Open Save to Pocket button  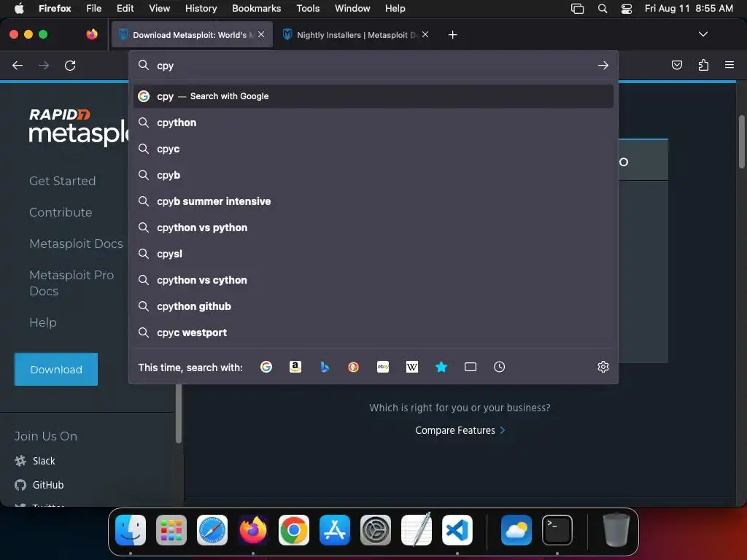tap(676, 65)
